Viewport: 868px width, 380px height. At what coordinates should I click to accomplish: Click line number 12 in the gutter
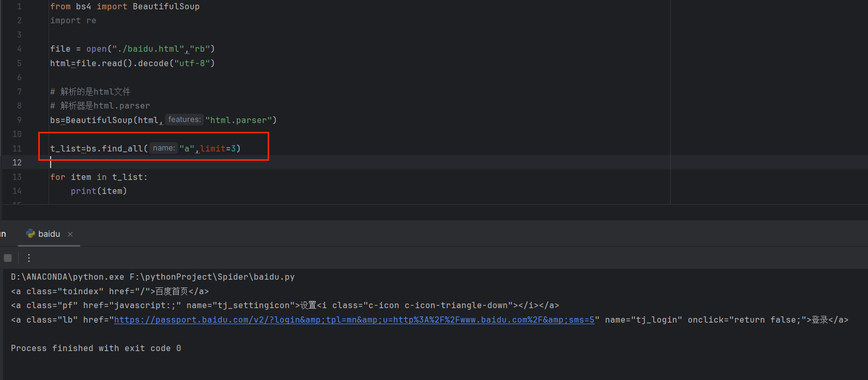pyautogui.click(x=17, y=162)
